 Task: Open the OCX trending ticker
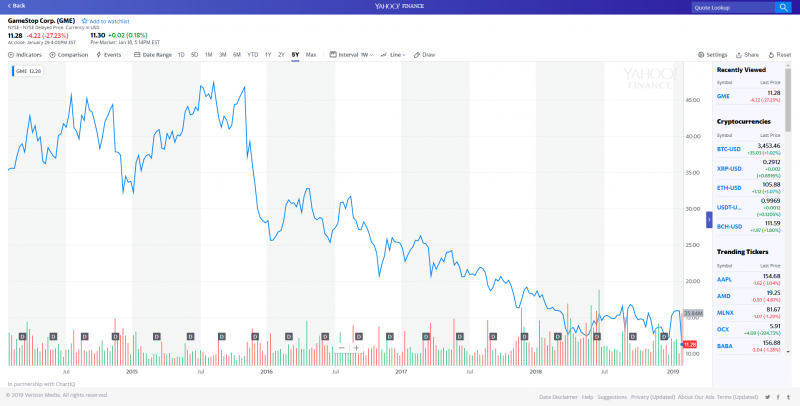click(722, 329)
